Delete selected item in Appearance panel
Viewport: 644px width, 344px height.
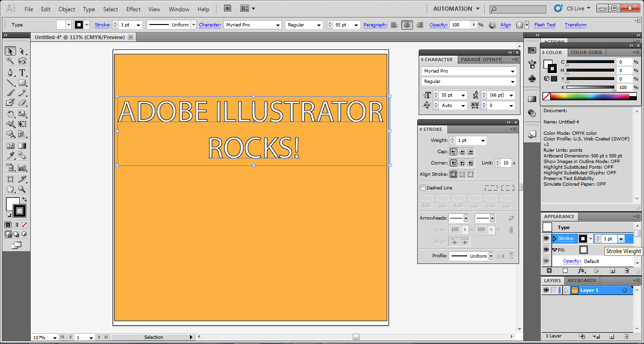click(627, 271)
